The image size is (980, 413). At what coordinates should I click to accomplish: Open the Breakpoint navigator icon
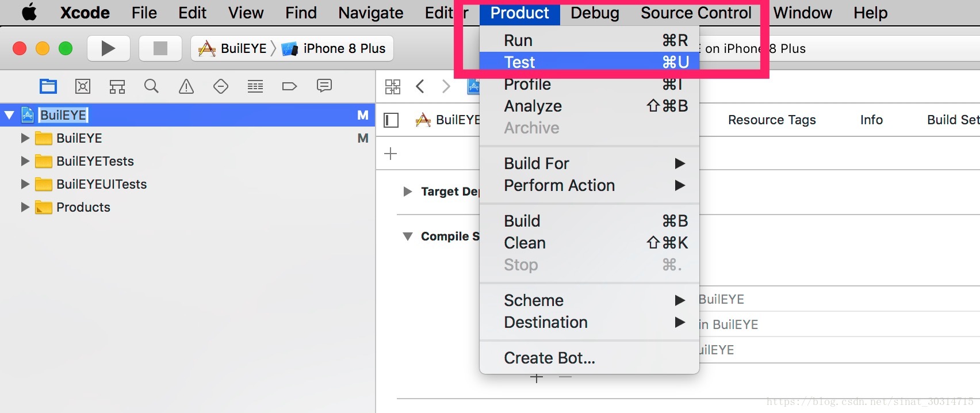290,86
